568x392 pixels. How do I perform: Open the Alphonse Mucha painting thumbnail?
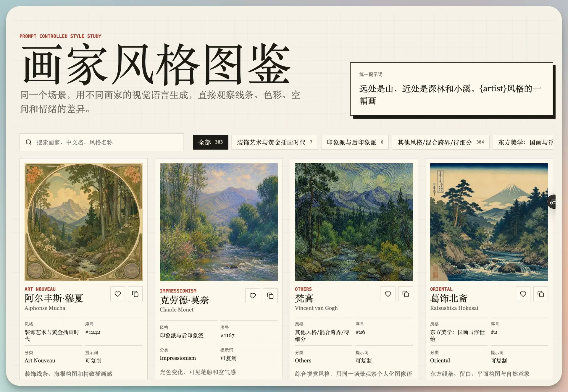tap(84, 222)
